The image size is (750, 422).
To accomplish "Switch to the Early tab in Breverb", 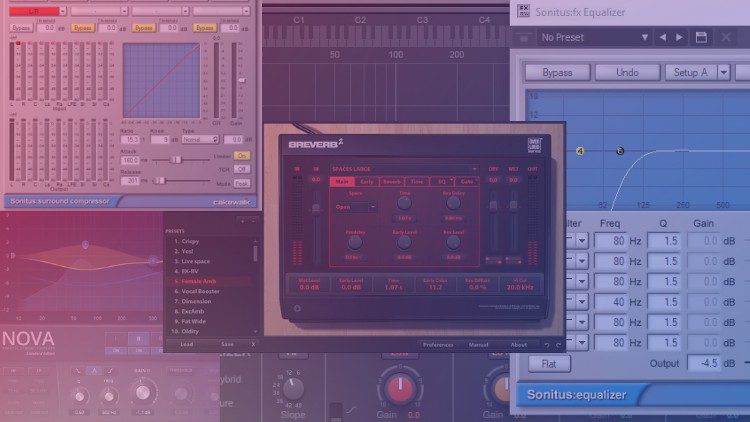I will (x=366, y=181).
